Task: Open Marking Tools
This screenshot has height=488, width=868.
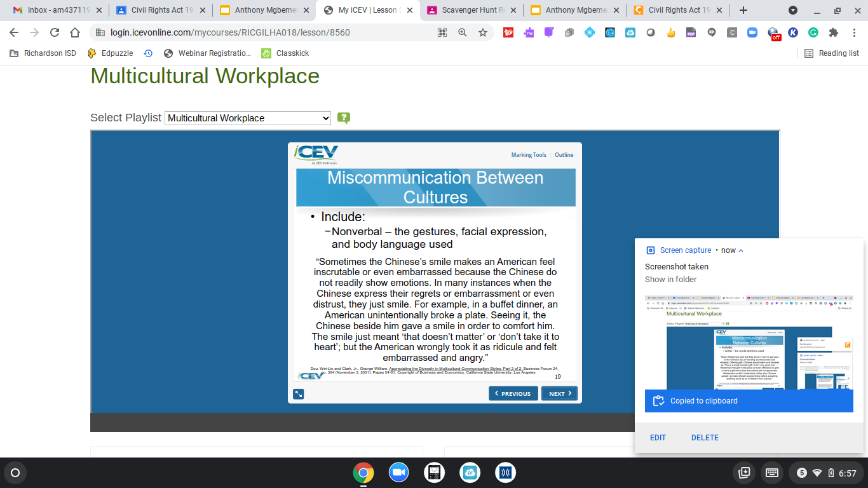Action: (529, 155)
